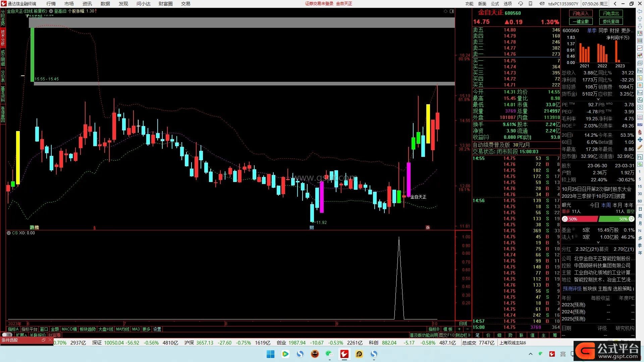
Task: Expand the financial summary chevron below 货币金
Action: click(x=598, y=100)
